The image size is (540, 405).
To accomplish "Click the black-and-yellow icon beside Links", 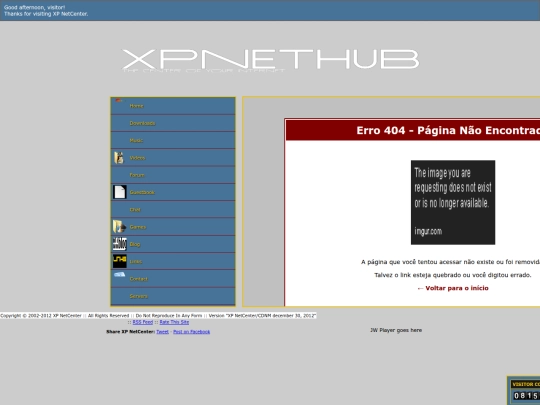I will point(120,261).
